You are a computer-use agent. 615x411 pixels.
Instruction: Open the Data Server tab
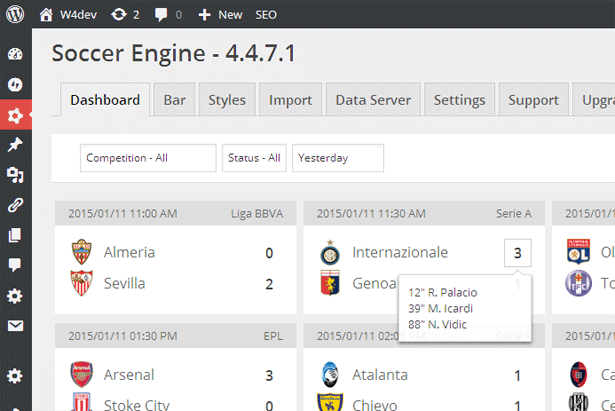372,100
